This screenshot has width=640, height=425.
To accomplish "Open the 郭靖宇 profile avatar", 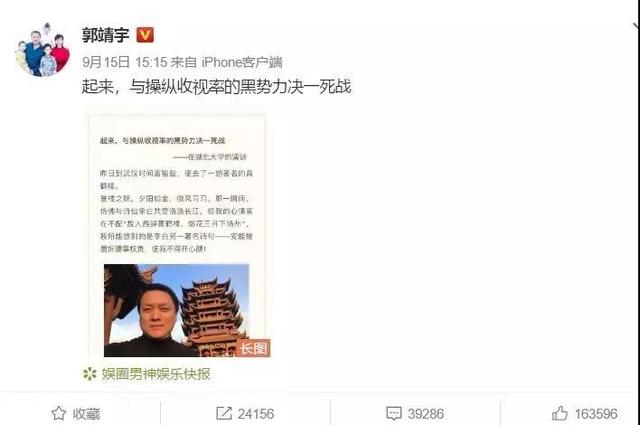I will pos(42,50).
